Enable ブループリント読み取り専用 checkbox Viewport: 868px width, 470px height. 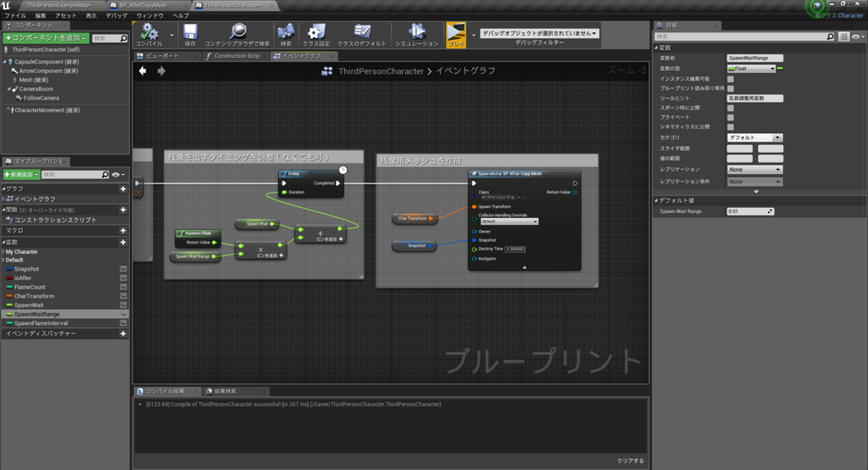pyautogui.click(x=730, y=88)
